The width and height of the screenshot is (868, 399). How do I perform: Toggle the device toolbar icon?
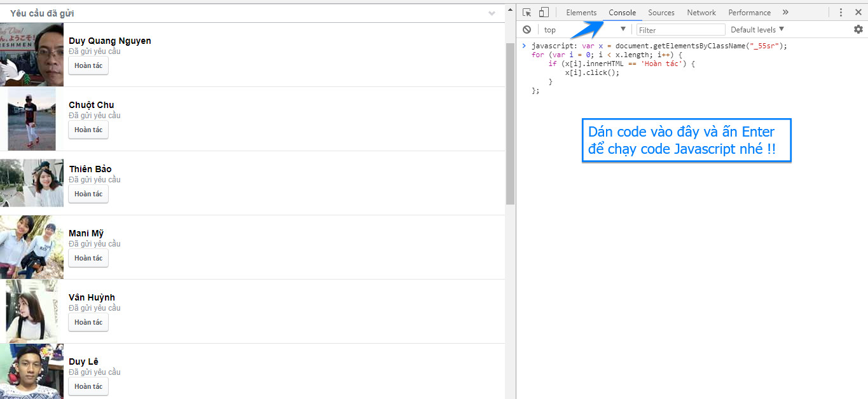coord(544,13)
